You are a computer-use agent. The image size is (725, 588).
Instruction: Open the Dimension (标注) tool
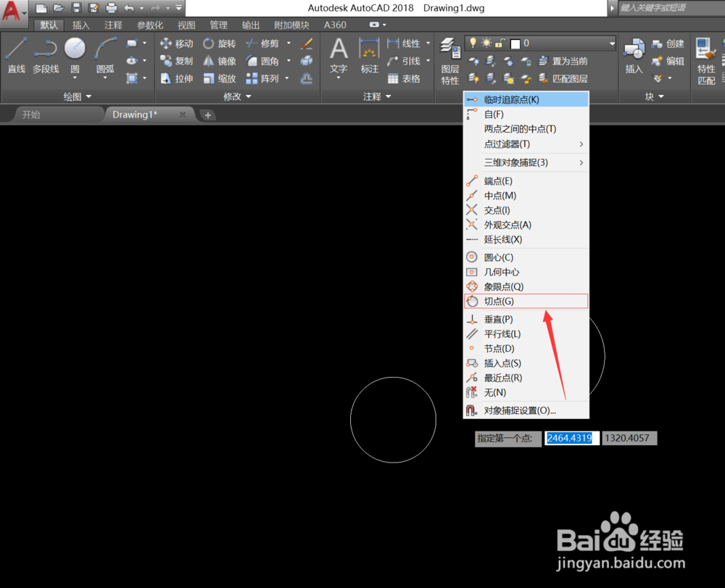(370, 57)
